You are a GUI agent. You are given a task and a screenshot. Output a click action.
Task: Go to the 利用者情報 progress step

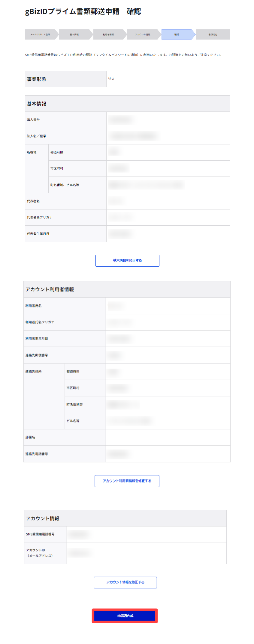108,34
